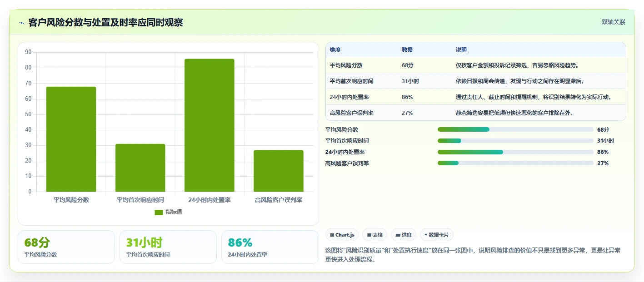Click the 31小时 table cell
Screen dimensions: 644x282
[410, 81]
